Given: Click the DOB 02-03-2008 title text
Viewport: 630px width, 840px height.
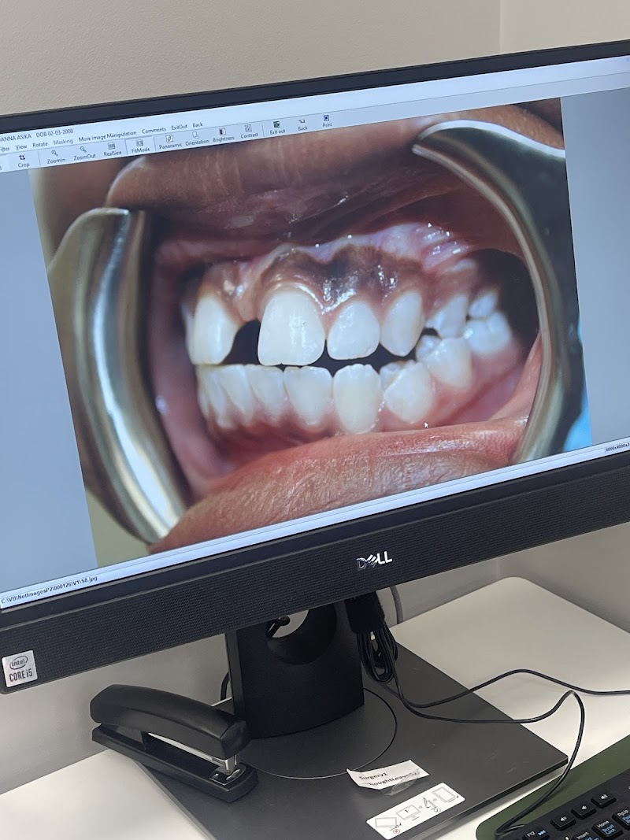Looking at the screenshot, I should click(54, 133).
